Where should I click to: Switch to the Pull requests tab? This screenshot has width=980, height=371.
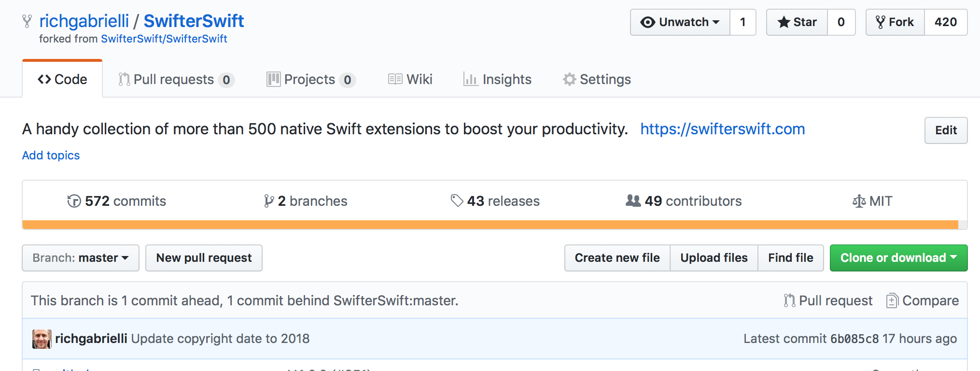tap(176, 79)
